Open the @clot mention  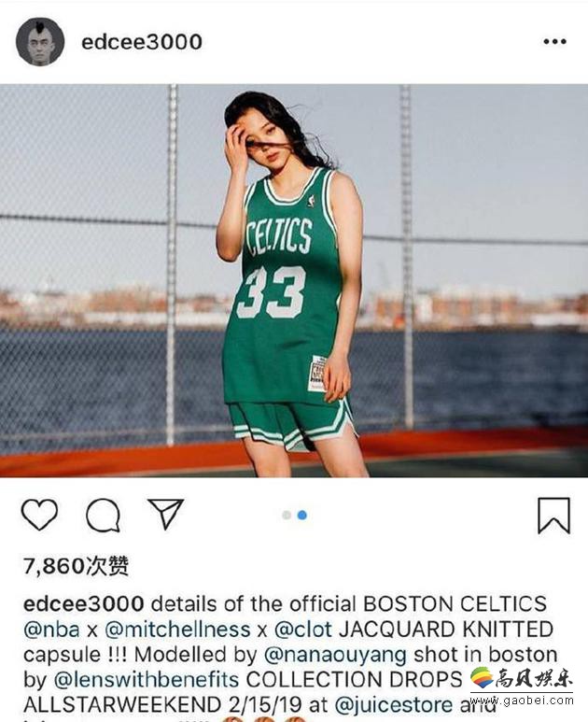[303, 630]
